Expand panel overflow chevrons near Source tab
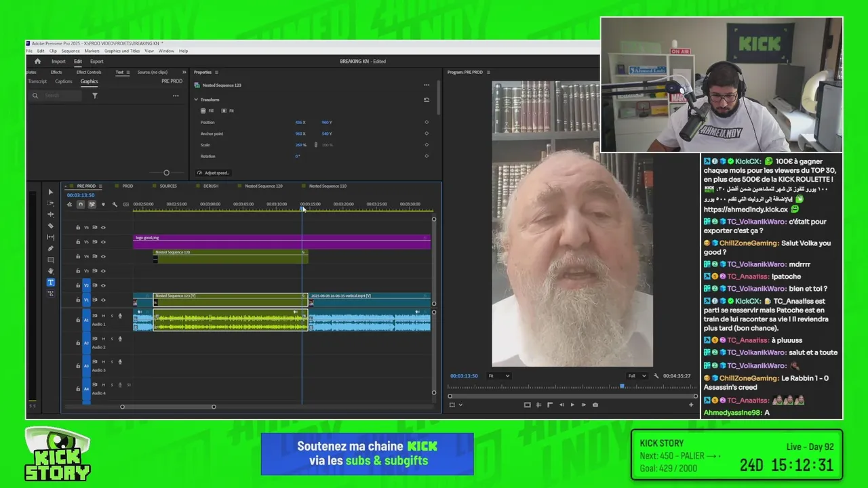 tap(184, 72)
